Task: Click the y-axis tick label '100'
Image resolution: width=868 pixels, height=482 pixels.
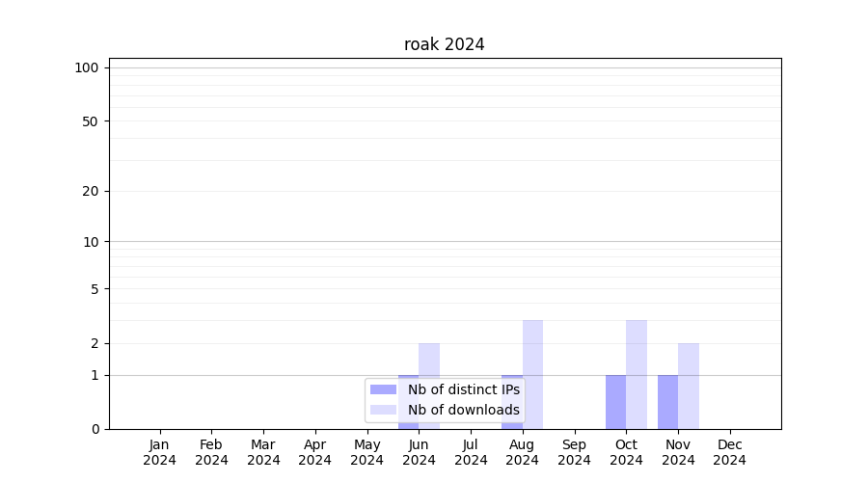Action: tap(87, 67)
